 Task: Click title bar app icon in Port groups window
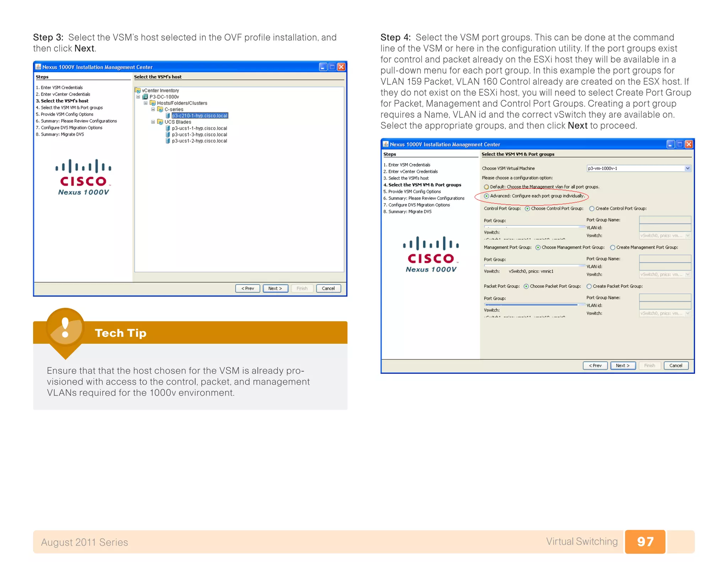pyautogui.click(x=386, y=144)
